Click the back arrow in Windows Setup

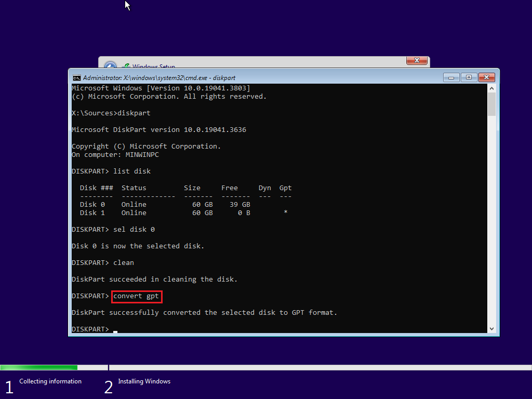click(x=110, y=65)
